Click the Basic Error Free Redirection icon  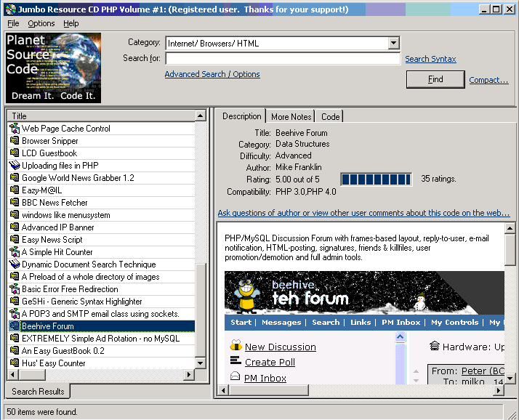(15, 289)
